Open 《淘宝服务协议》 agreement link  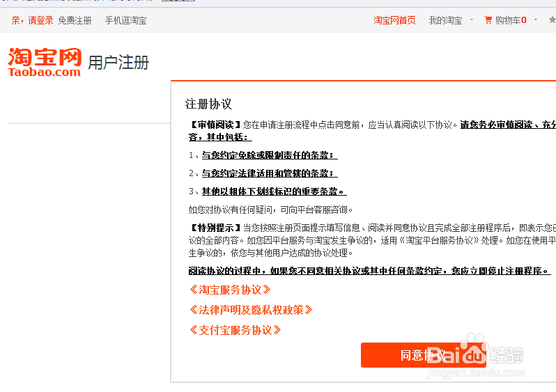pos(230,290)
